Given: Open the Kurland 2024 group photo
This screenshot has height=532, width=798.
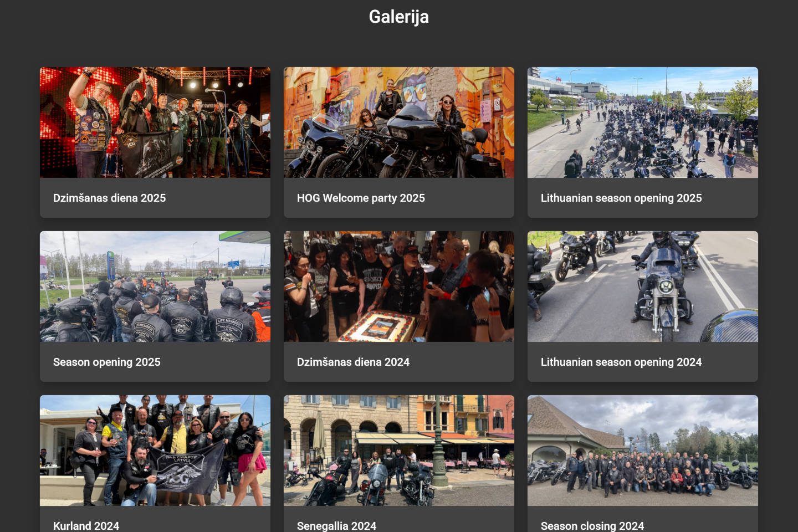Looking at the screenshot, I should [155, 451].
